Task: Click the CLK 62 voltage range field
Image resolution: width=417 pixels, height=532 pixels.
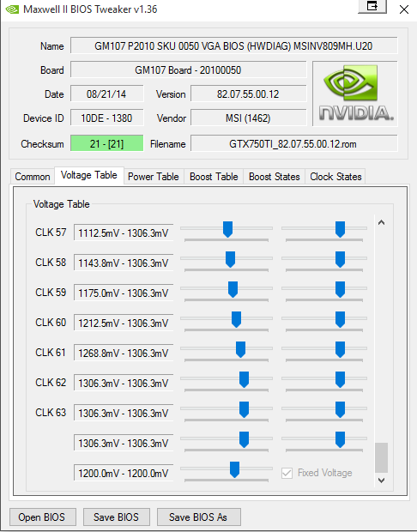Action: [x=124, y=383]
